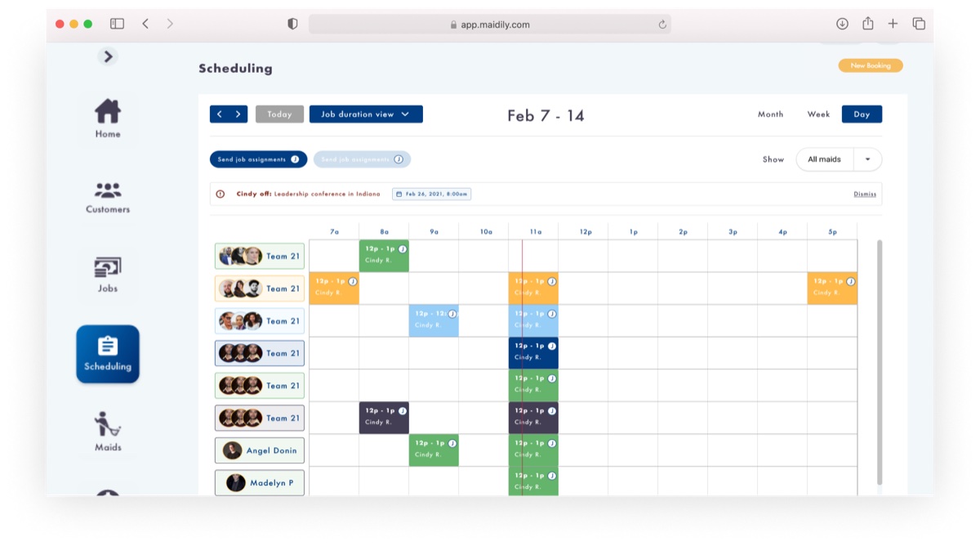Click the New Booking button
The height and width of the screenshot is (546, 980).
pyautogui.click(x=870, y=65)
